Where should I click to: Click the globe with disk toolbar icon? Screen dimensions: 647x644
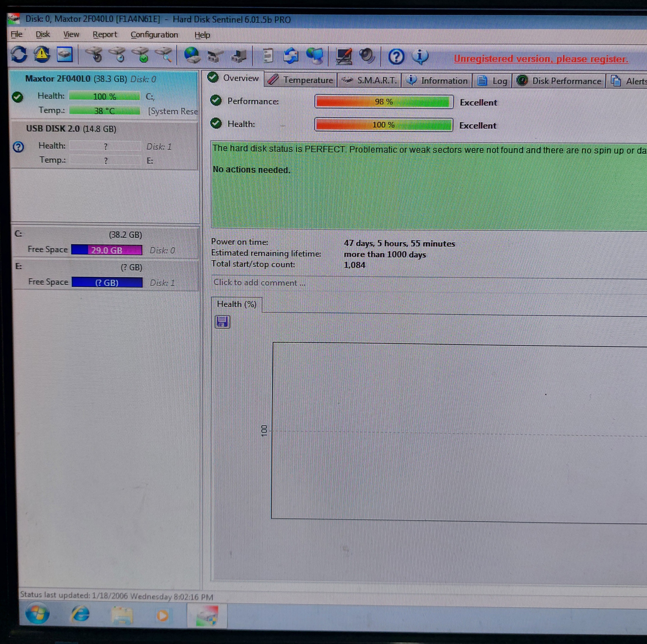click(192, 55)
